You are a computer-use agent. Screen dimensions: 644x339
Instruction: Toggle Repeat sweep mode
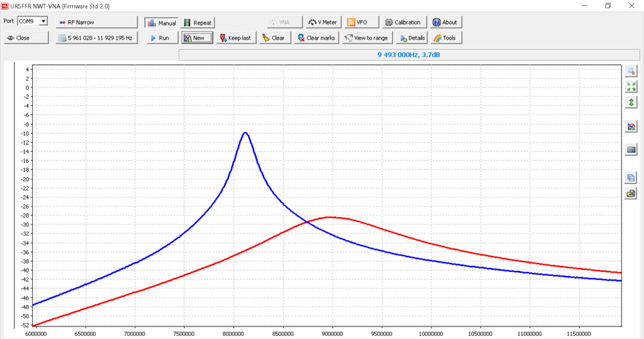point(197,23)
